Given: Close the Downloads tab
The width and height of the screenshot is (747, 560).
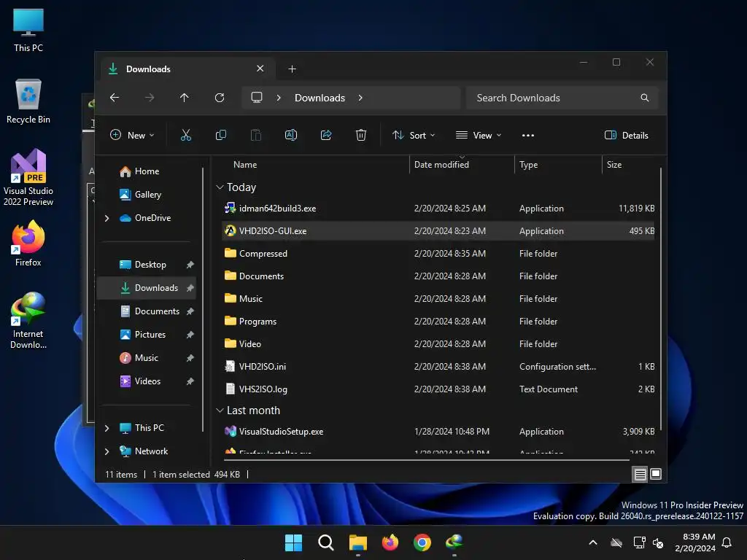Looking at the screenshot, I should 260,69.
